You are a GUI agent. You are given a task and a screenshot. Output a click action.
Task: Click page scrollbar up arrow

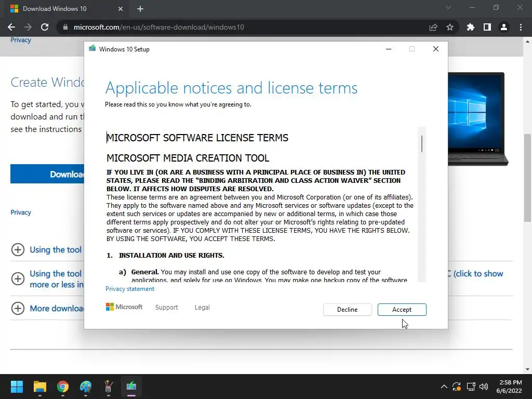tap(527, 42)
